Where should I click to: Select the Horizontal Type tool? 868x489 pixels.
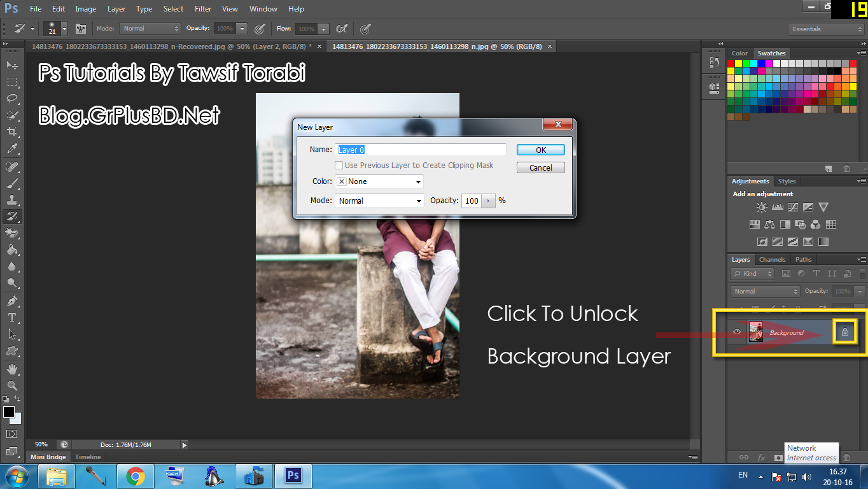(x=11, y=318)
